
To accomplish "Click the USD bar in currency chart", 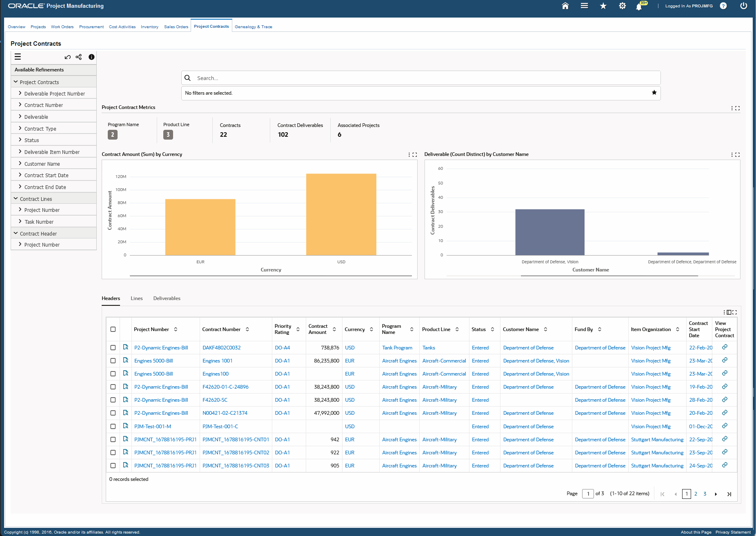I will pos(341,214).
